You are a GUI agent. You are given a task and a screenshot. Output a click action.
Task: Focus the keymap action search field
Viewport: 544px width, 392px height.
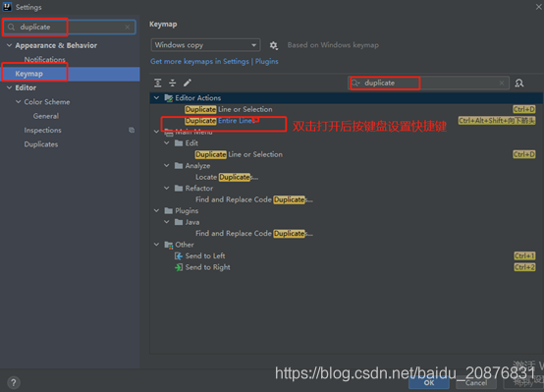pos(428,83)
